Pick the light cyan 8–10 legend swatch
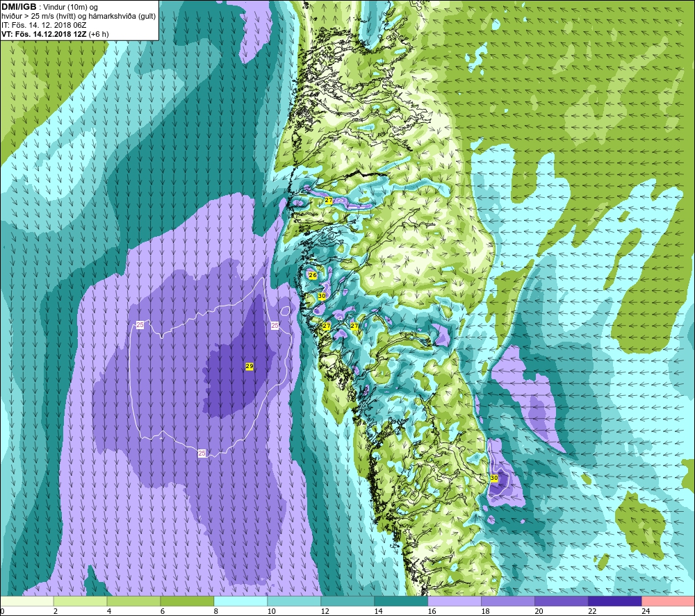This screenshot has width=695, height=616. pyautogui.click(x=240, y=601)
